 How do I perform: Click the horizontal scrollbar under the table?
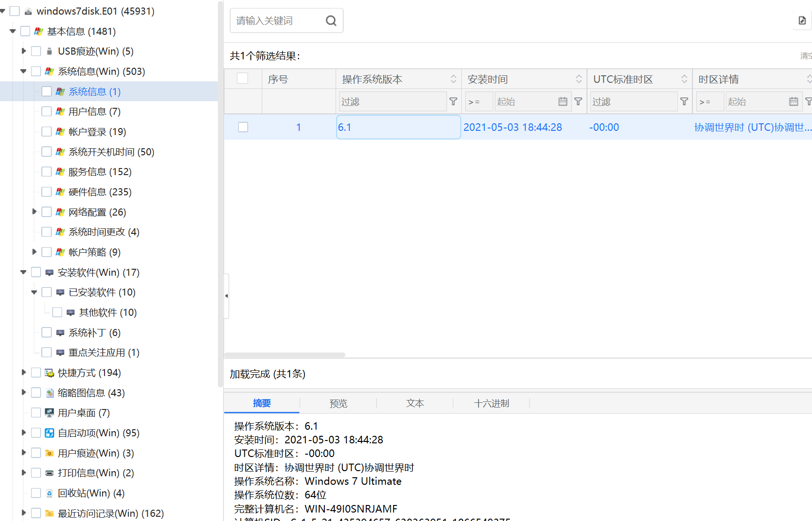[285, 355]
